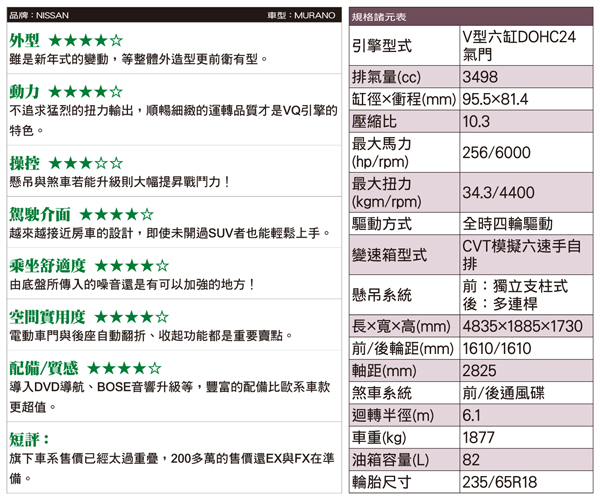Click the 變速箱型式 row label
The height and width of the screenshot is (500, 600).
click(x=390, y=255)
